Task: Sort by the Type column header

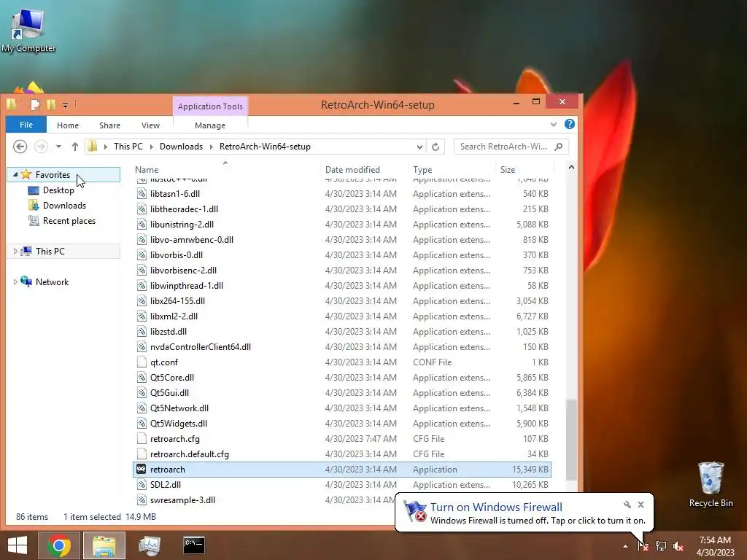Action: pos(452,169)
